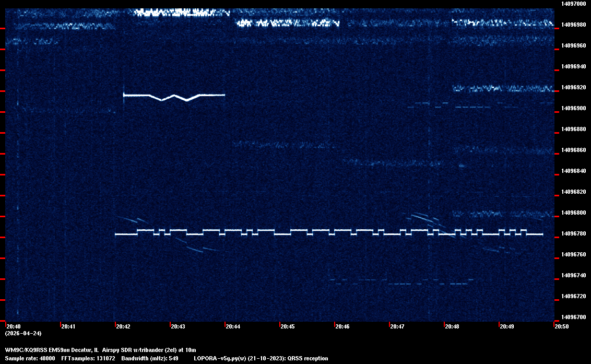
Task: Click the 14096820 frequency label
Action: pyautogui.click(x=574, y=192)
